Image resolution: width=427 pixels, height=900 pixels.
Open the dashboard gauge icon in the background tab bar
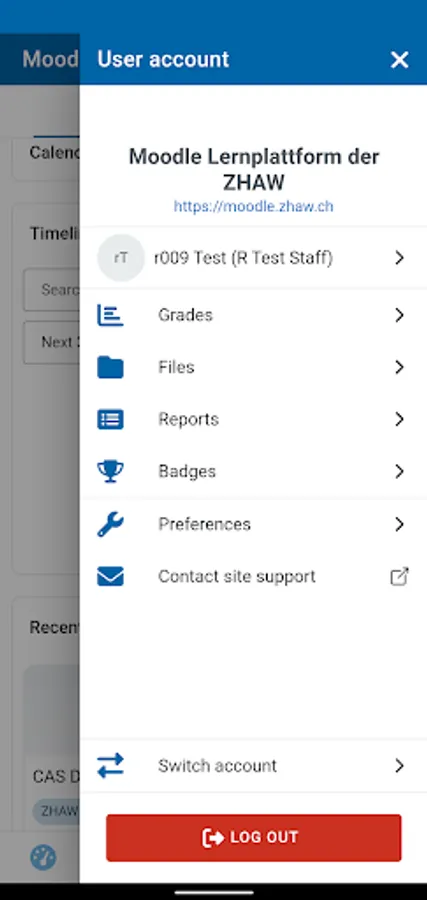tap(43, 858)
